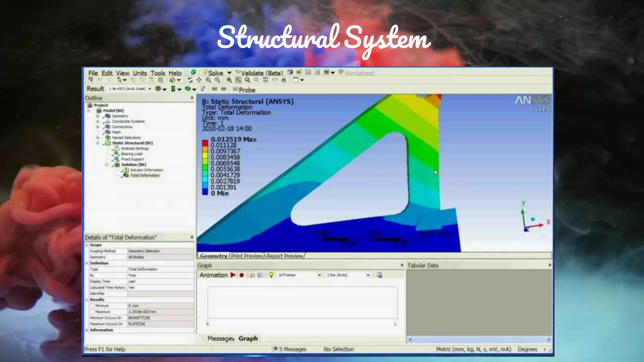Click the green magnifier icon
The height and width of the screenshot is (362, 644).
click(247, 80)
